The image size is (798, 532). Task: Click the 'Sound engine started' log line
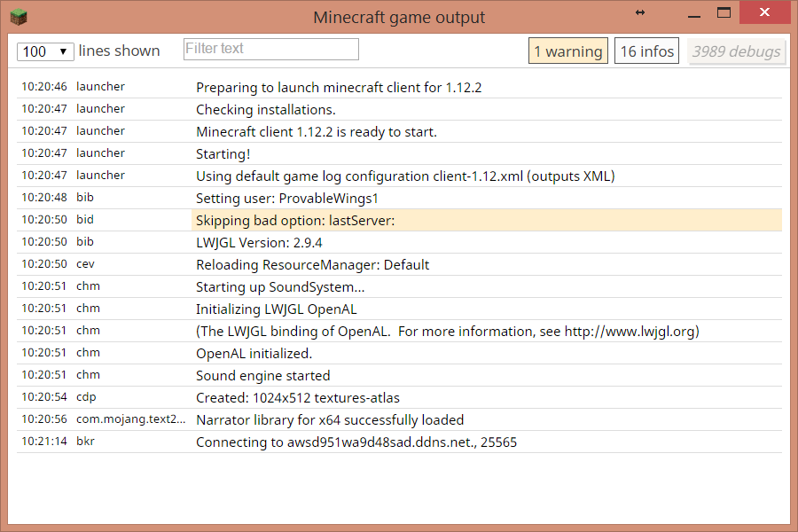click(x=262, y=375)
